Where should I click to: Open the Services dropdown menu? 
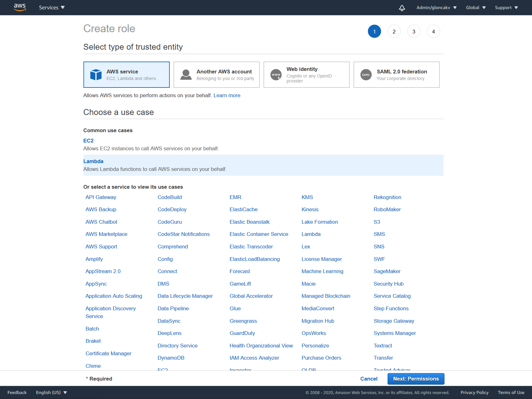click(x=52, y=7)
